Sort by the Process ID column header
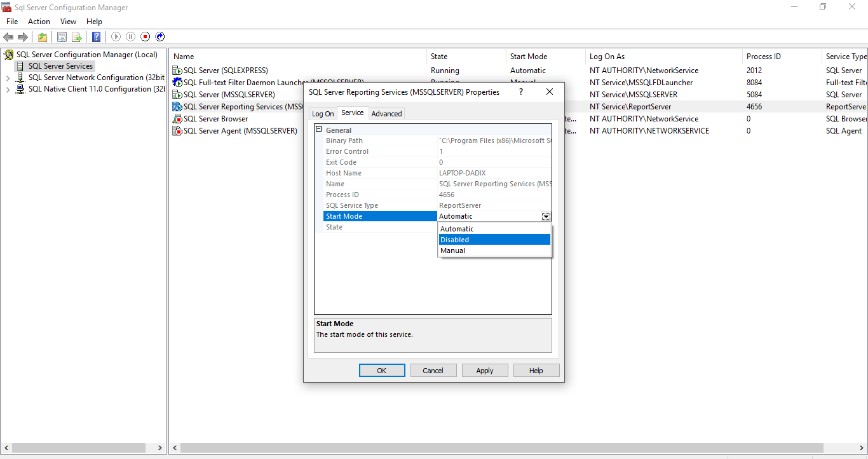Screen dimensions: 868x459 coord(782,57)
